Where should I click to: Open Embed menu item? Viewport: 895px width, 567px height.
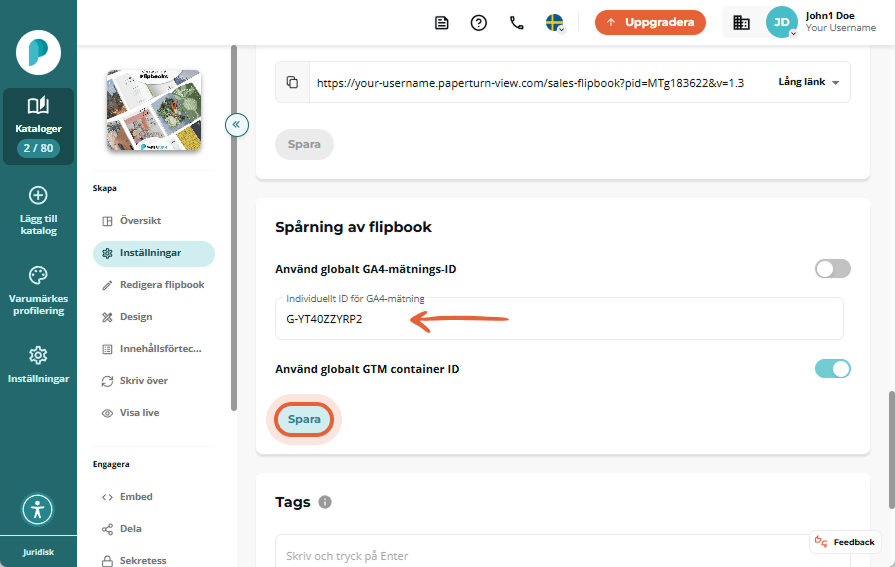point(154,497)
